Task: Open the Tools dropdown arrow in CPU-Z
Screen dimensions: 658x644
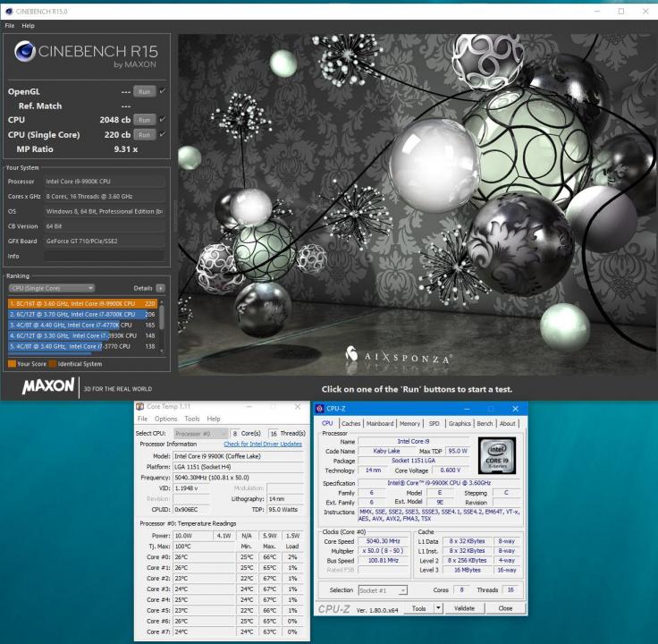Action: point(438,608)
